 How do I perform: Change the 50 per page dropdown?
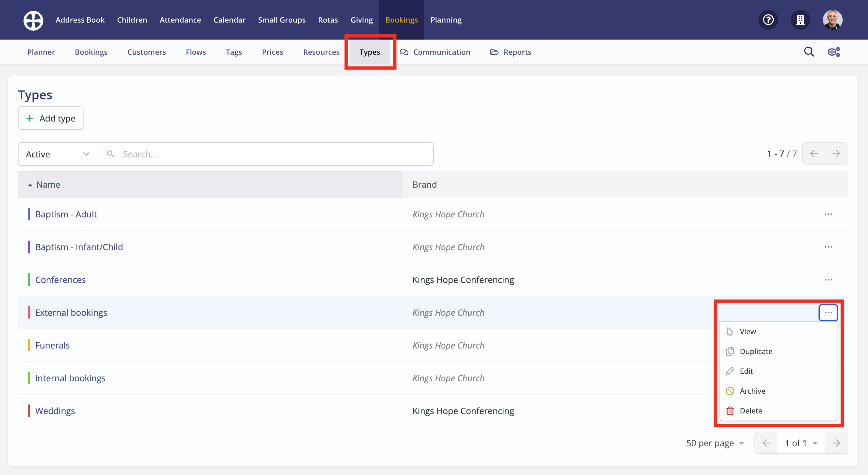715,443
